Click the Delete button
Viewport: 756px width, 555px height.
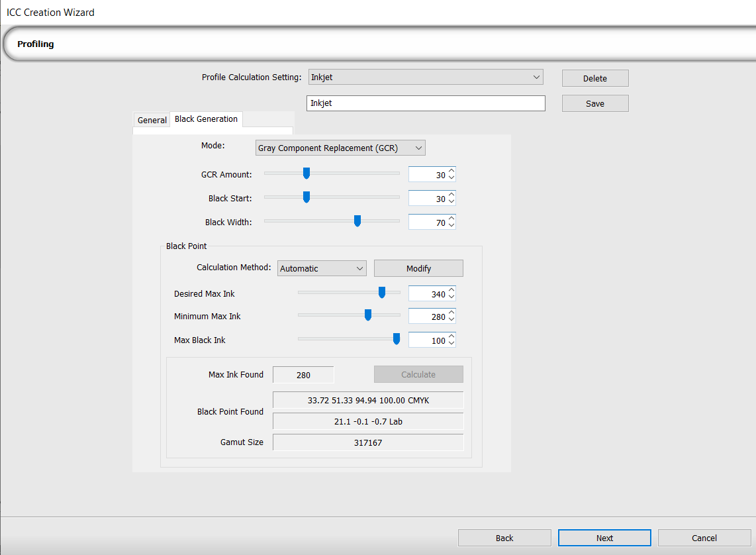pos(594,78)
